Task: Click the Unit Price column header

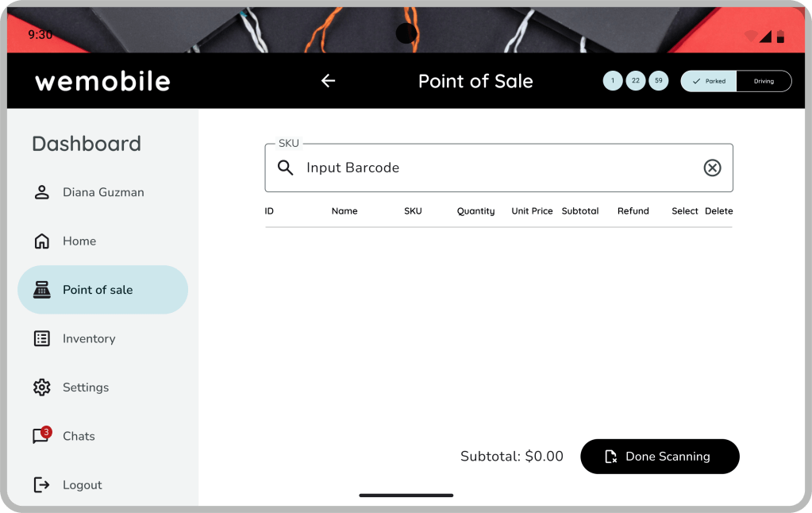Action: pyautogui.click(x=532, y=211)
